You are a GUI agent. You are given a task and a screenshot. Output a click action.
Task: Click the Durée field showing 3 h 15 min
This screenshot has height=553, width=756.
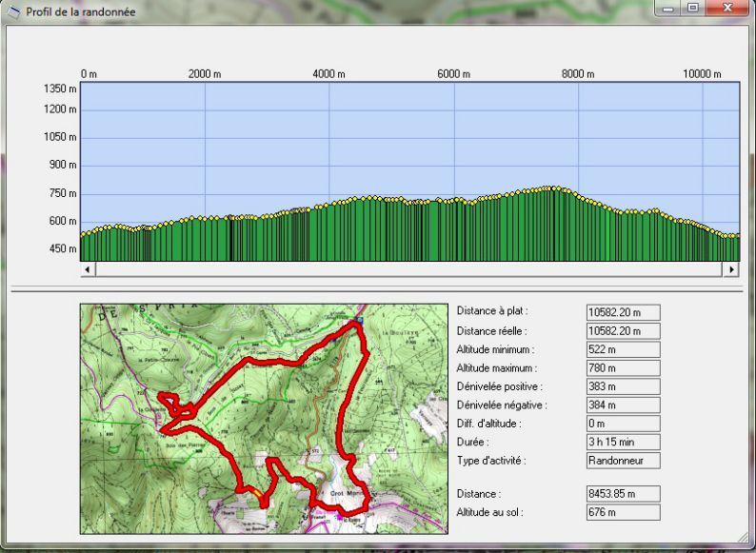tap(623, 442)
